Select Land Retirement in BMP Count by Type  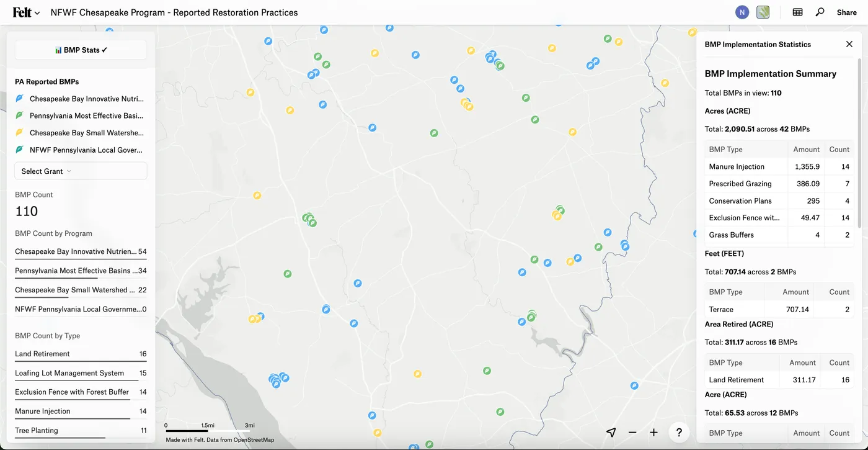coord(81,354)
